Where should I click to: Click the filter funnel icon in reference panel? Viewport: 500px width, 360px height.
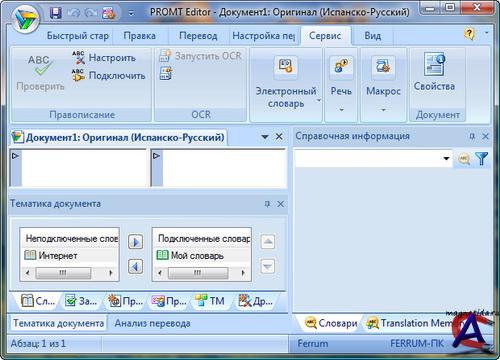[482, 159]
